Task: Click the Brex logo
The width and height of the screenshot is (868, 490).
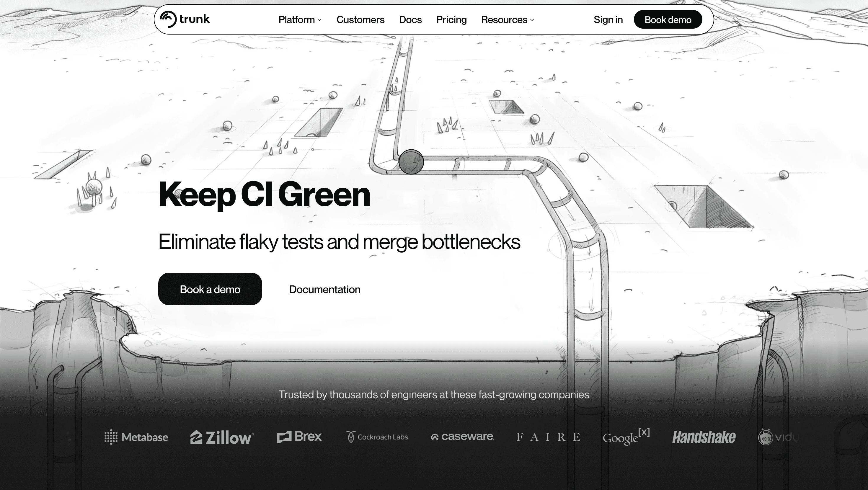Action: [x=299, y=436]
